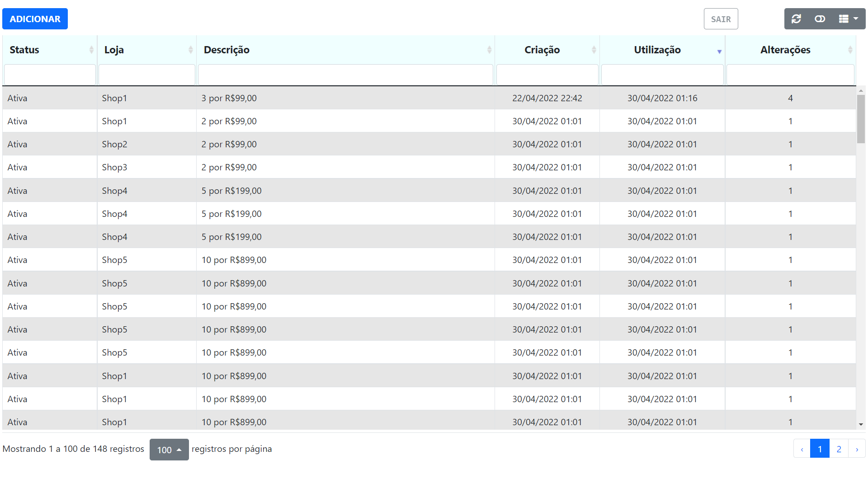This screenshot has height=488, width=868.
Task: Select the 3 por R$99,00 row
Action: coord(229,98)
